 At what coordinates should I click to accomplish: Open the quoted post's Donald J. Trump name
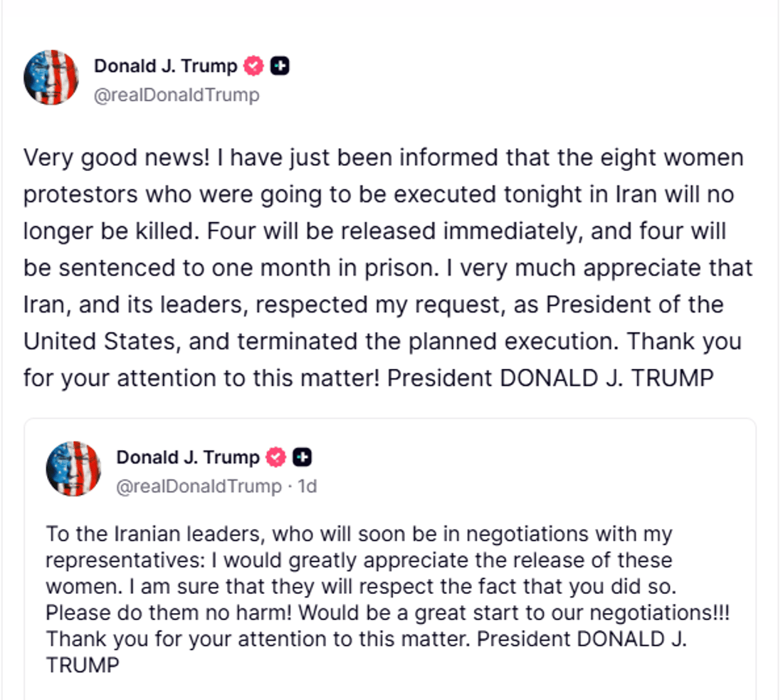(x=188, y=457)
